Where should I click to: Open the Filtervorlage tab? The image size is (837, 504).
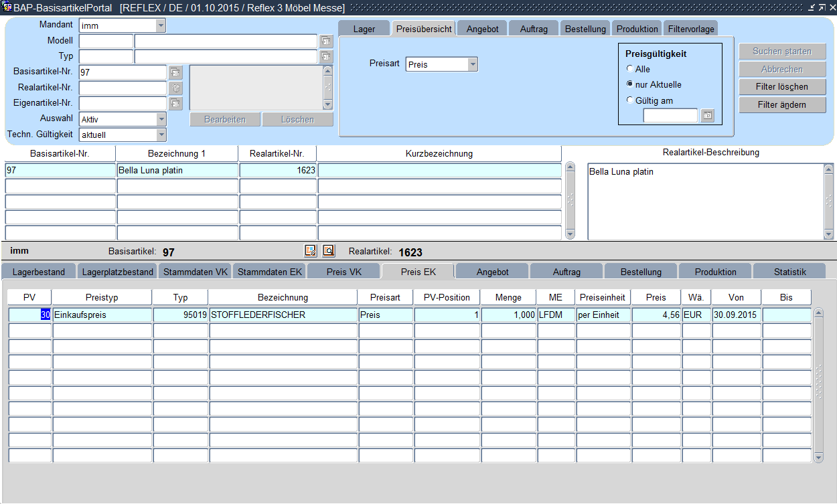click(690, 29)
